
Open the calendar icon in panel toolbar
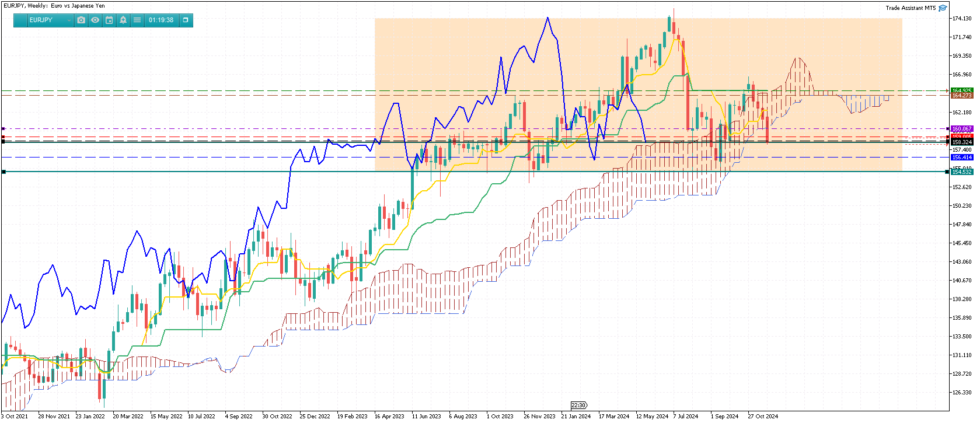[x=109, y=20]
